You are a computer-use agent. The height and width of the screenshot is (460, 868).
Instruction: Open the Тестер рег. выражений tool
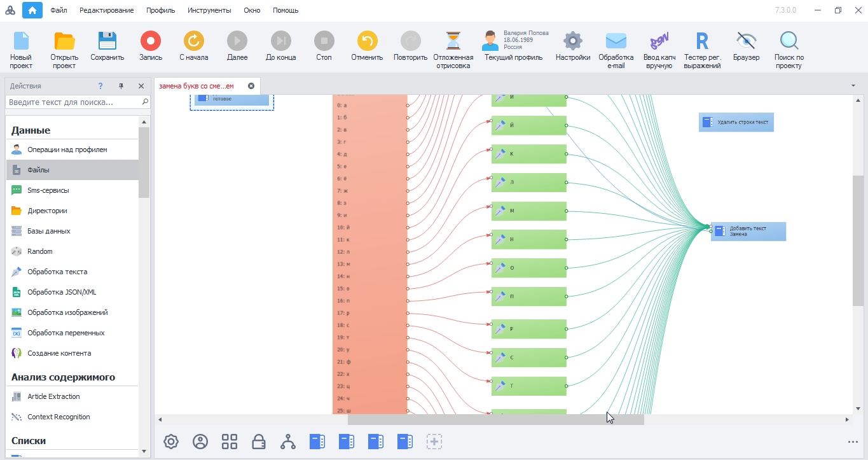(702, 42)
